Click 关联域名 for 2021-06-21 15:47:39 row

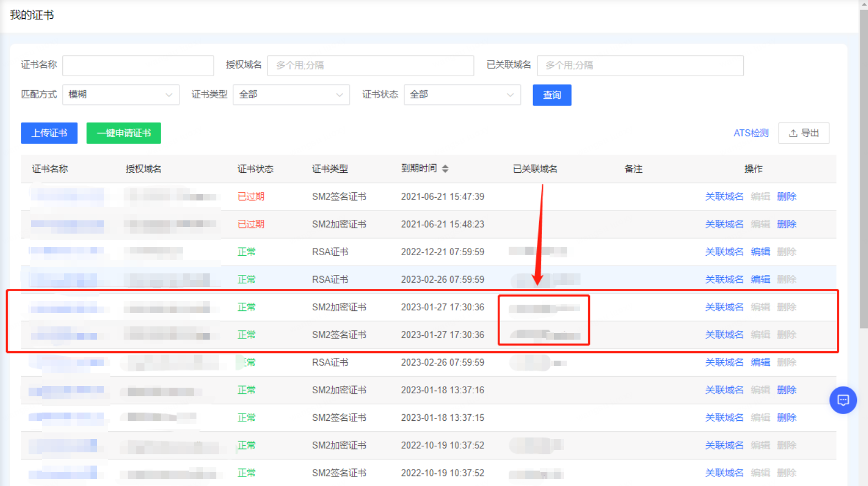(x=724, y=197)
